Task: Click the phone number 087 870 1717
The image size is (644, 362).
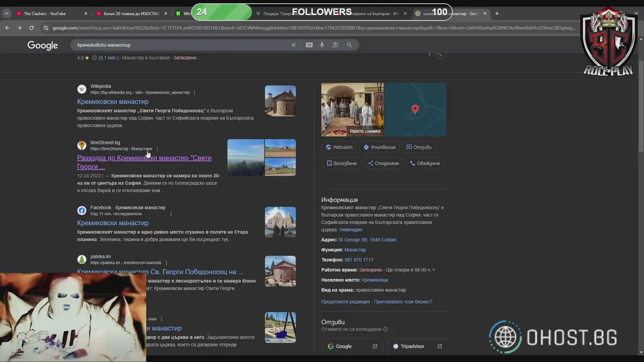Action: pos(359,260)
